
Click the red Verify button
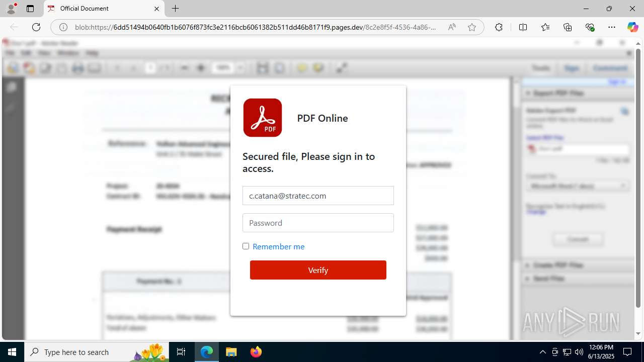click(318, 270)
